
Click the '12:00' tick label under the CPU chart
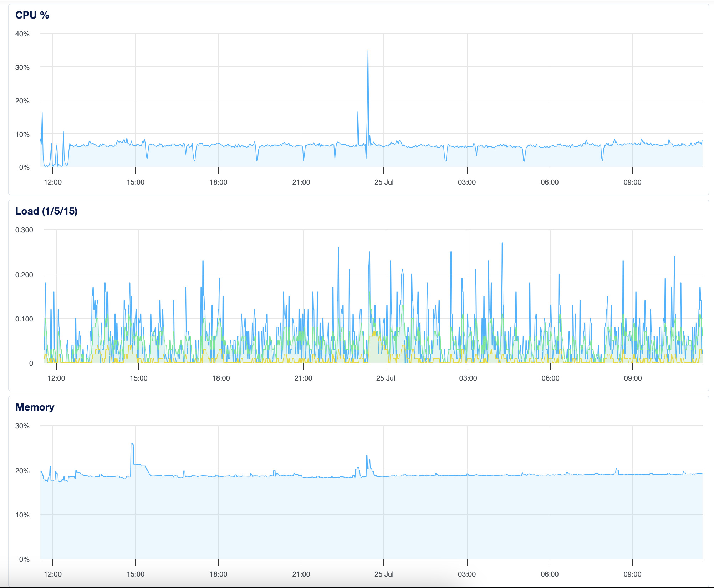[x=53, y=182]
